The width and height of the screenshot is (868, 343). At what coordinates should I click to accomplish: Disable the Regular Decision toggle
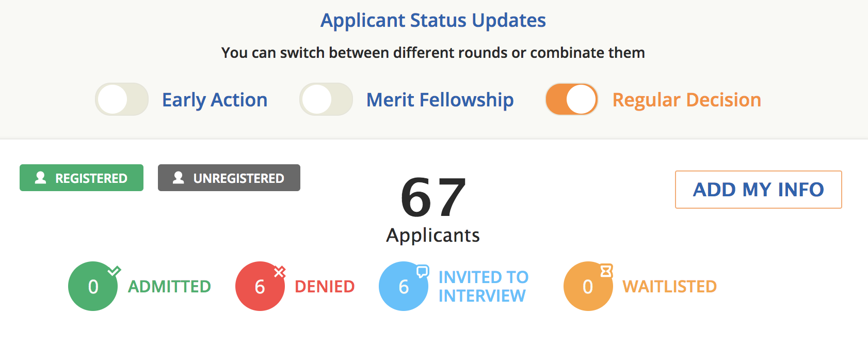coord(572,99)
